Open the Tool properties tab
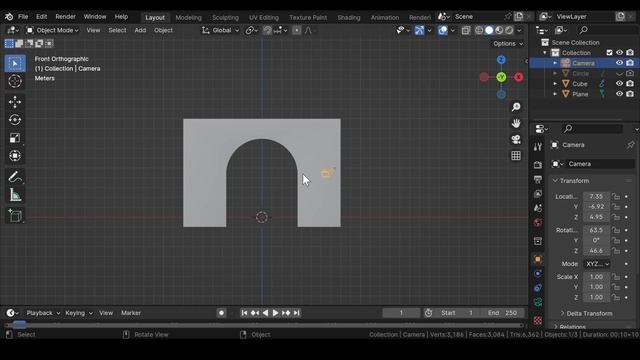The height and width of the screenshot is (360, 640). 538,147
